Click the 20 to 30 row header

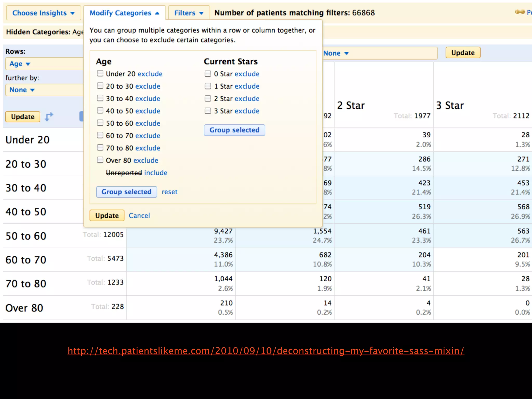pos(26,164)
